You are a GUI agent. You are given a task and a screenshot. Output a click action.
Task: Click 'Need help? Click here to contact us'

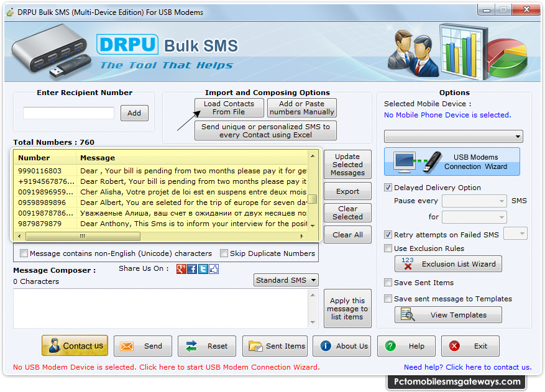[467, 367]
